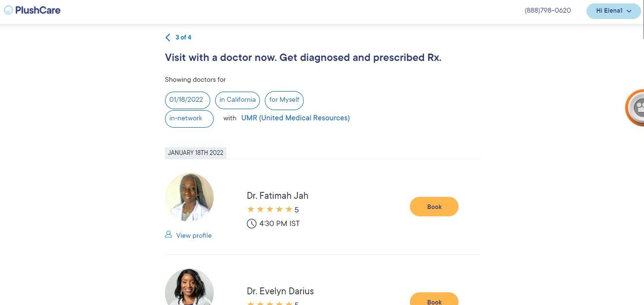Click the Dr. Evelyn Darius name

[x=280, y=291]
